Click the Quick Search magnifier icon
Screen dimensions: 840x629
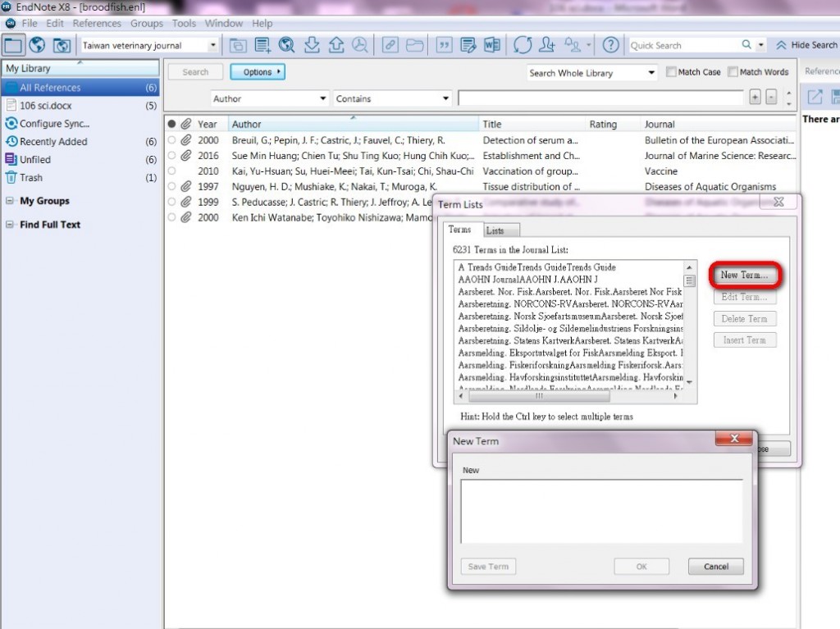746,45
